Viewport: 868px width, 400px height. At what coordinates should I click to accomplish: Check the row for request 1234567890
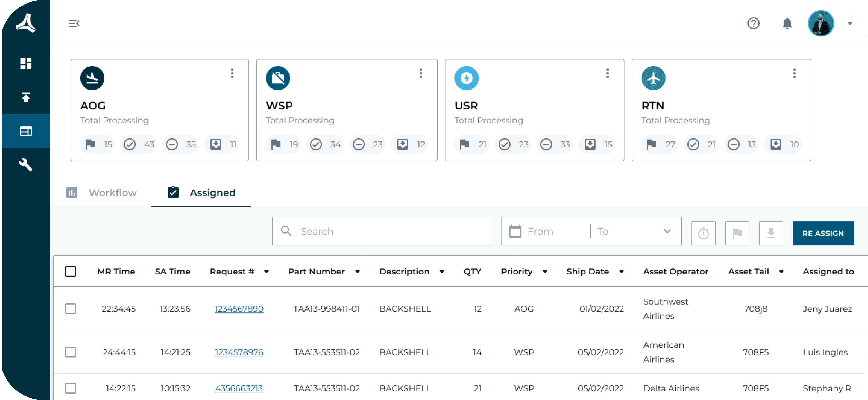[70, 309]
